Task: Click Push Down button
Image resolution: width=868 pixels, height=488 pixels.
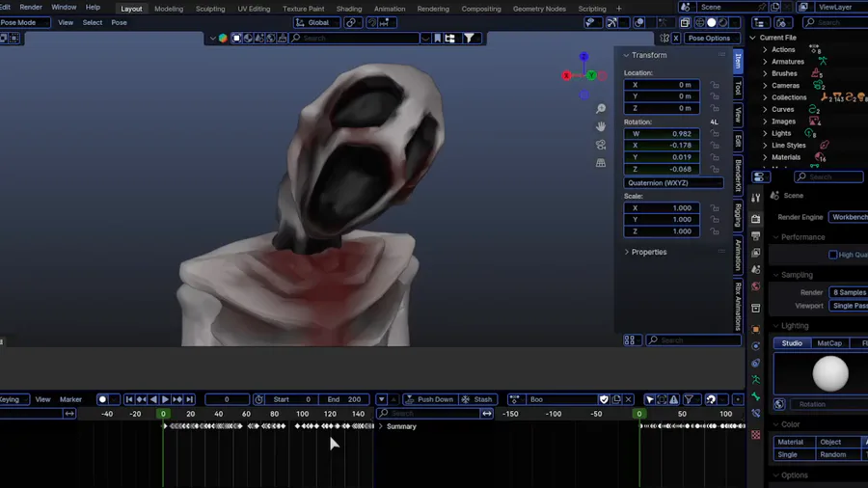Action: coord(429,399)
